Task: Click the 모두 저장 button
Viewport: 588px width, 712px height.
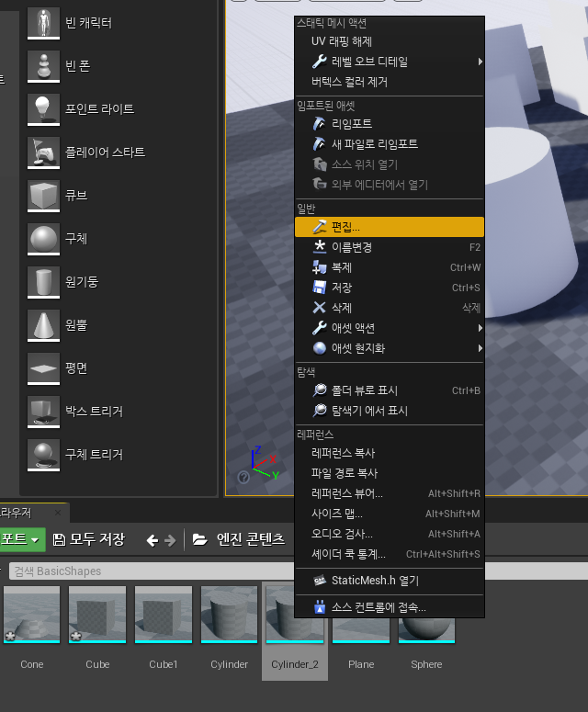Action: click(89, 539)
